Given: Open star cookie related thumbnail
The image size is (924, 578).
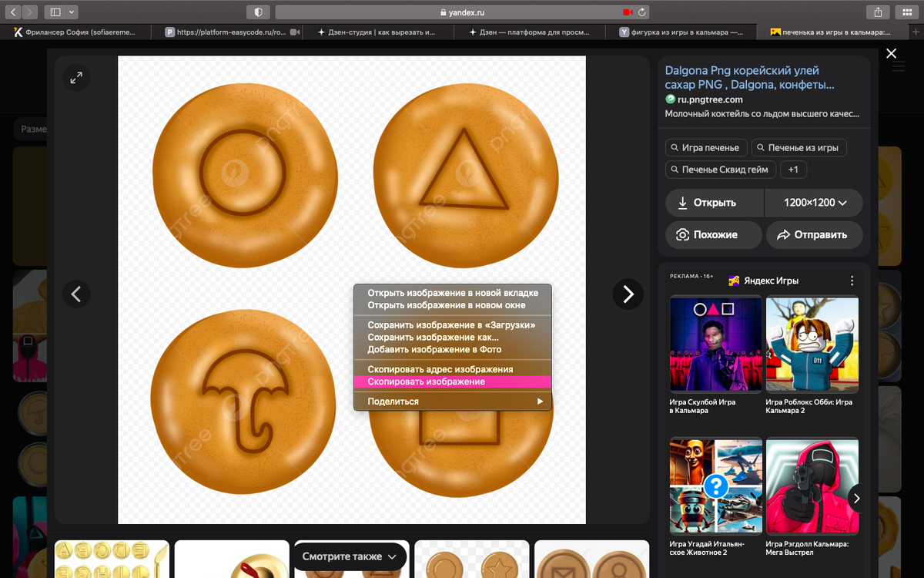Looking at the screenshot, I should (x=470, y=560).
